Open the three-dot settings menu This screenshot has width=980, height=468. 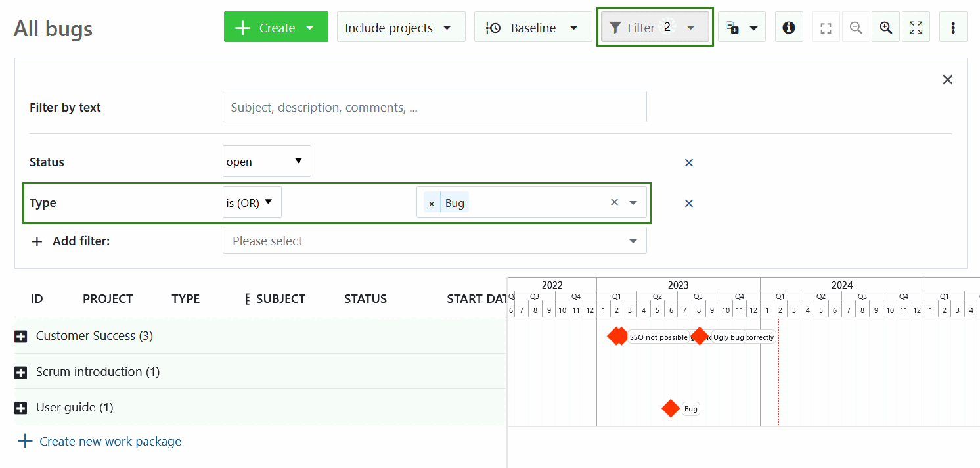point(953,26)
